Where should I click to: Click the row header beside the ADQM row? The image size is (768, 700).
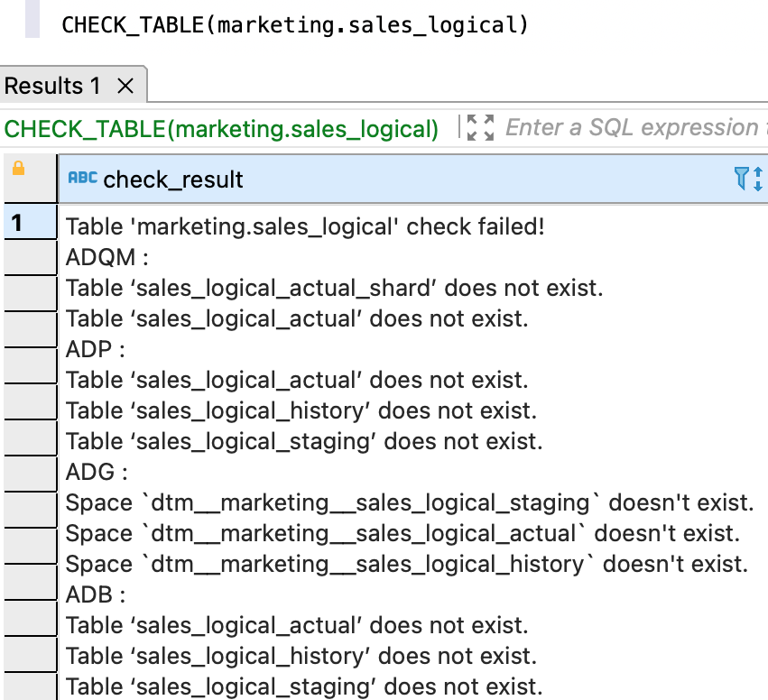point(30,257)
